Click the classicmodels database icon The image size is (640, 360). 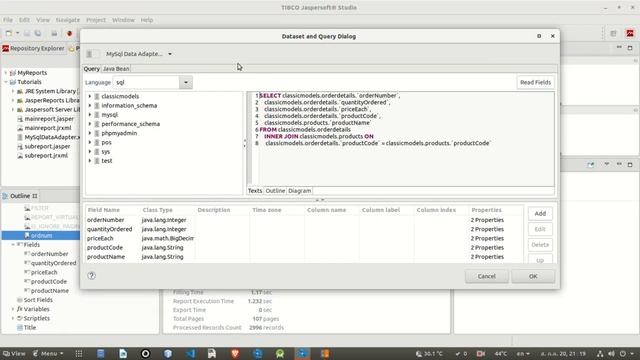[97, 96]
